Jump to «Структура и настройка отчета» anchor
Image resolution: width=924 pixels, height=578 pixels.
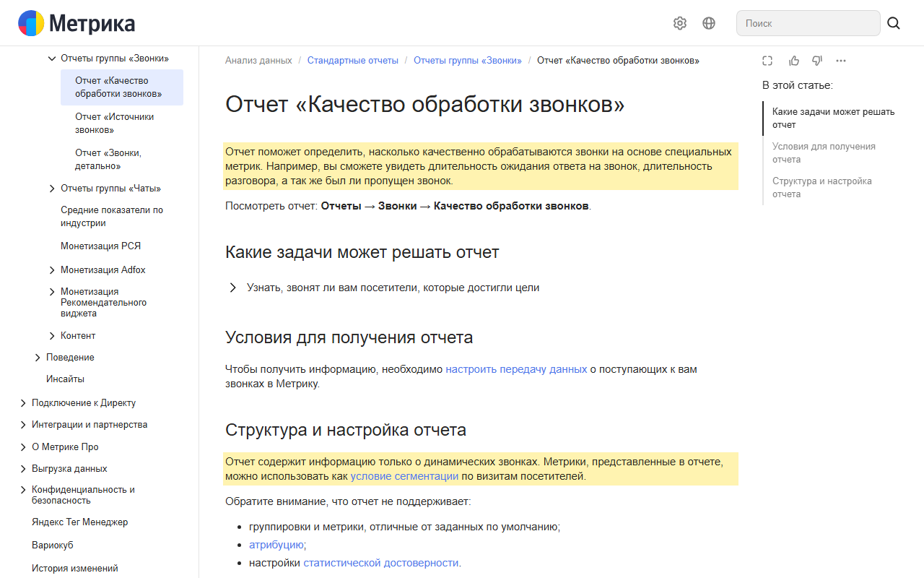tap(822, 188)
